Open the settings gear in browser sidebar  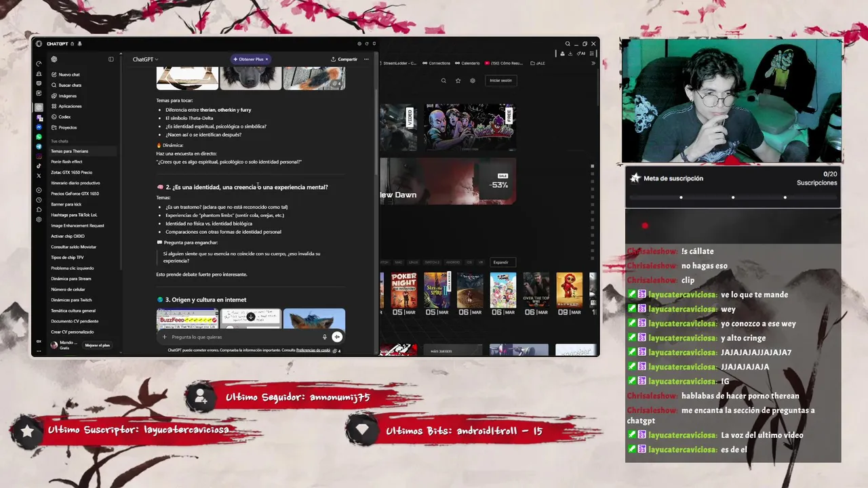pyautogui.click(x=39, y=220)
